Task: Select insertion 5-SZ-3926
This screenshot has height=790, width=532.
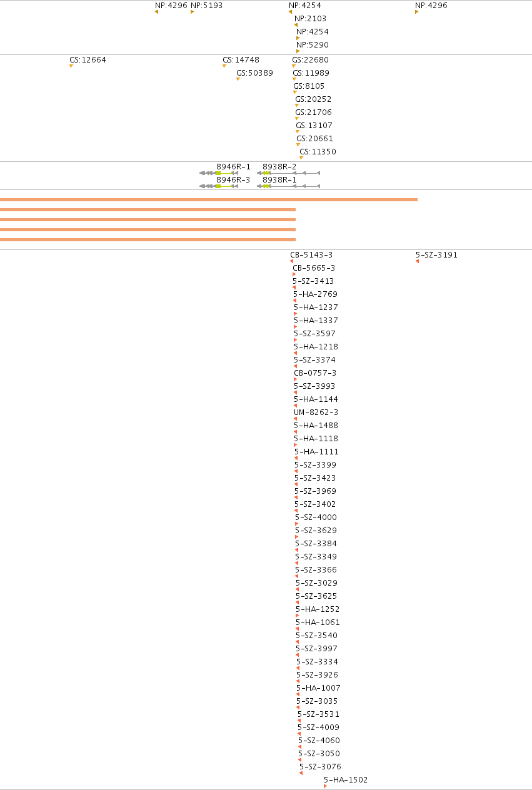Action: (318, 675)
